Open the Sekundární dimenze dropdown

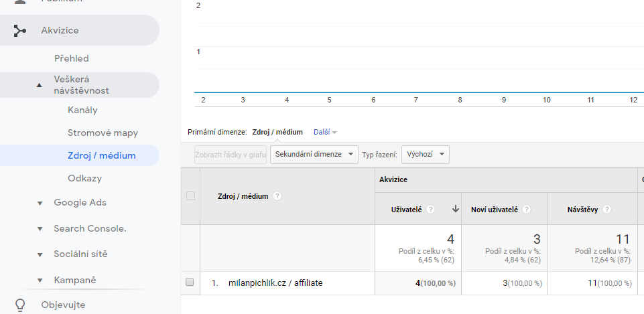click(314, 155)
